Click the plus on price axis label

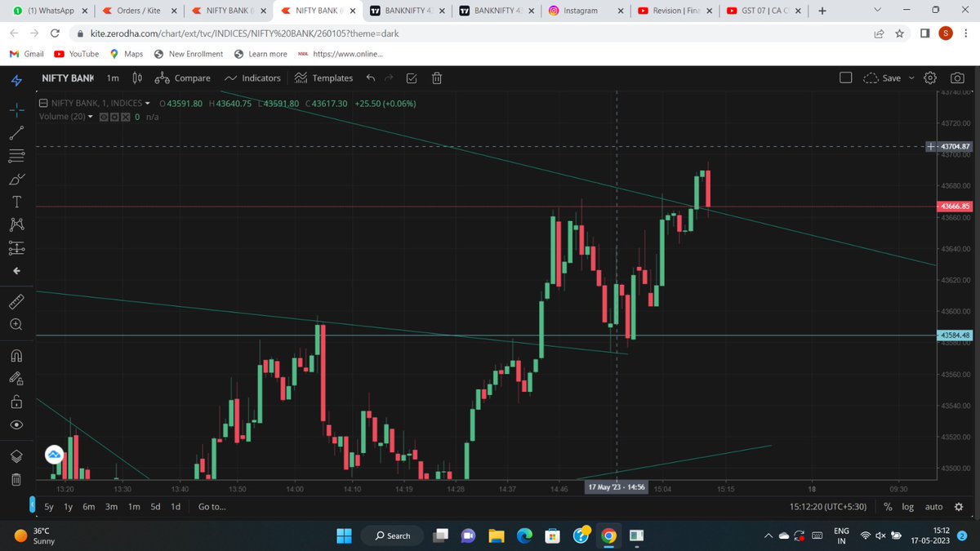point(931,147)
